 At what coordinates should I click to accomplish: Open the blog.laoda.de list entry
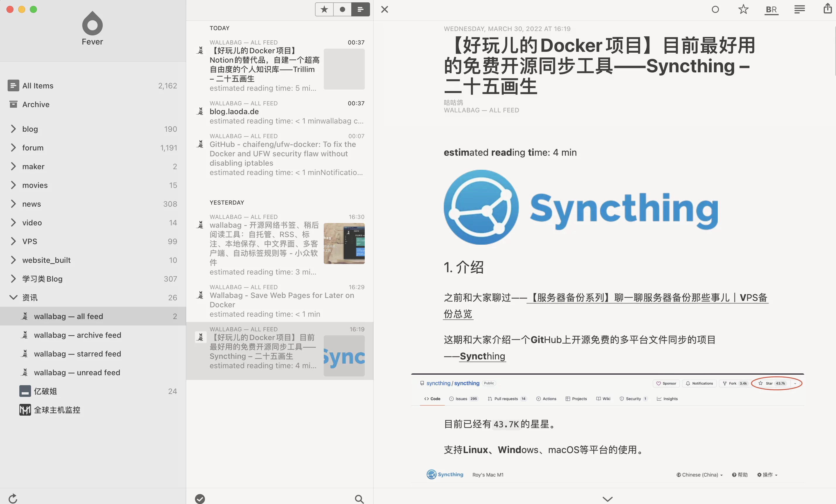[234, 112]
